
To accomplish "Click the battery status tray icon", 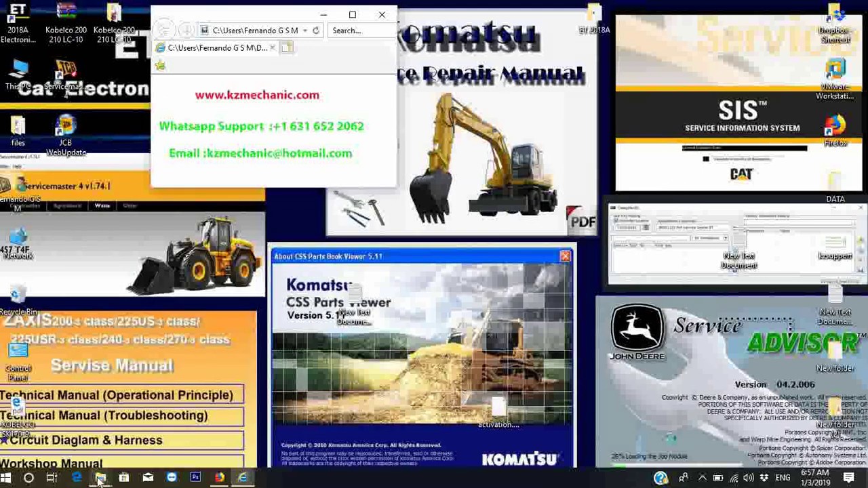I will pos(718,479).
